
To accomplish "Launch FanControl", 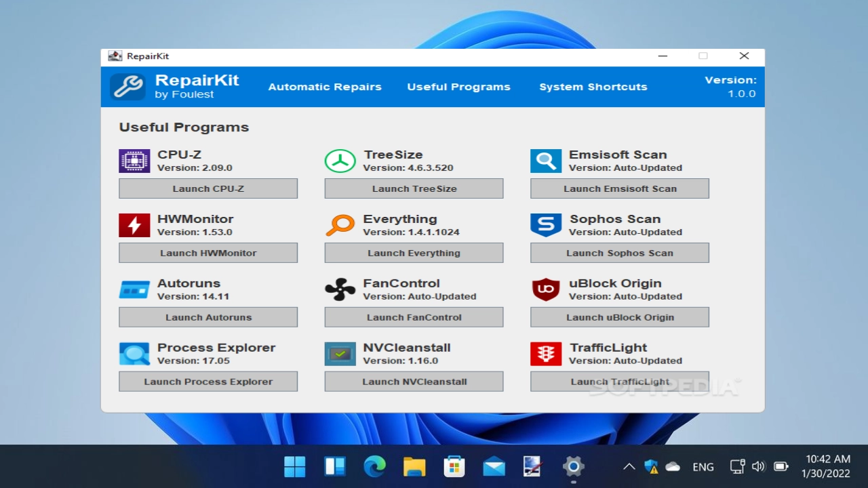I will 414,317.
